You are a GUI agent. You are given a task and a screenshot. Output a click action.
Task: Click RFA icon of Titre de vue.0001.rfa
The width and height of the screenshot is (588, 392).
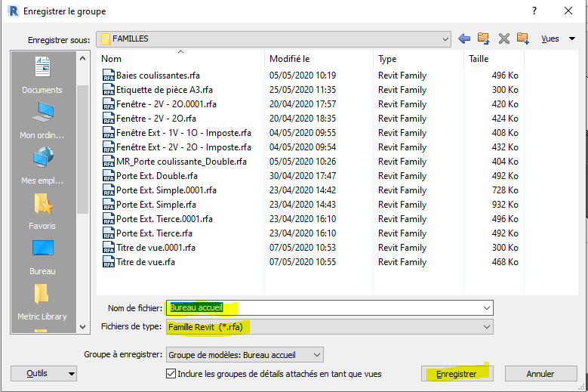[x=109, y=248]
